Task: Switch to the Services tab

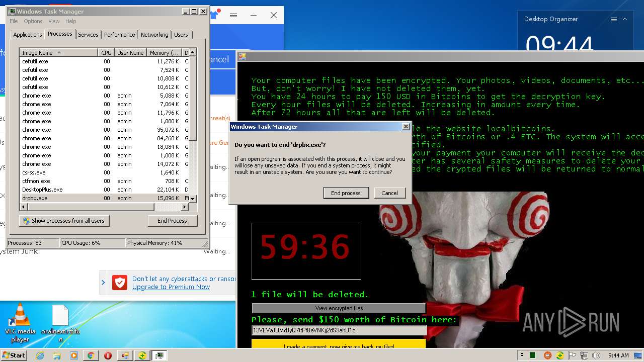Action: click(88, 35)
